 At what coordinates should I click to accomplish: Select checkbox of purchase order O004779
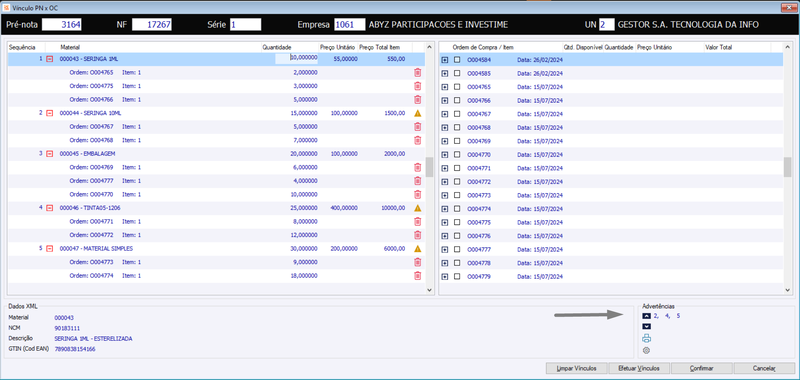(457, 276)
